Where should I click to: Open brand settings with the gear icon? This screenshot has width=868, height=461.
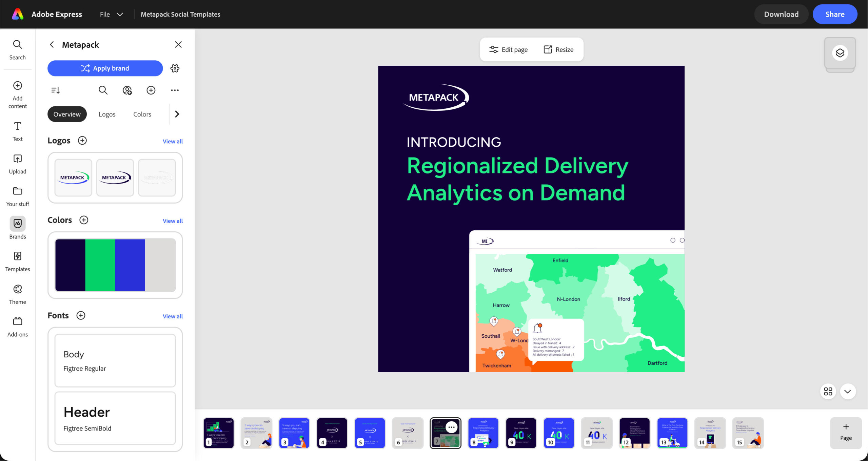(x=175, y=68)
